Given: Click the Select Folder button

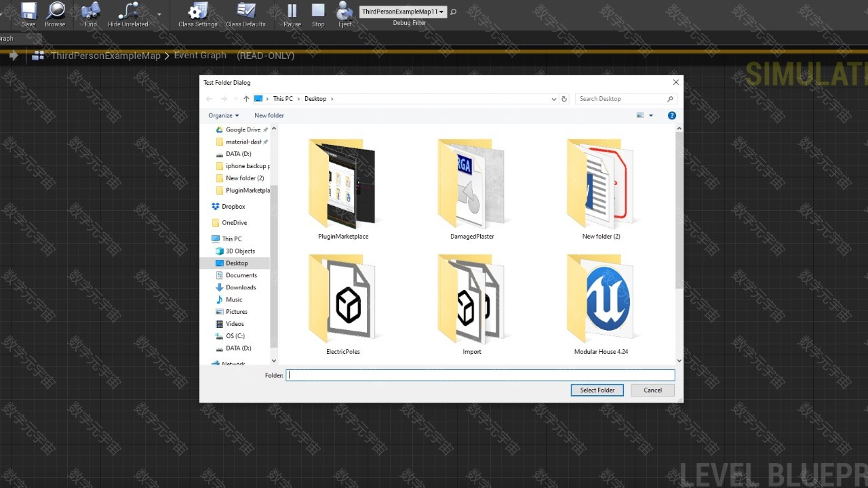Looking at the screenshot, I should [597, 390].
